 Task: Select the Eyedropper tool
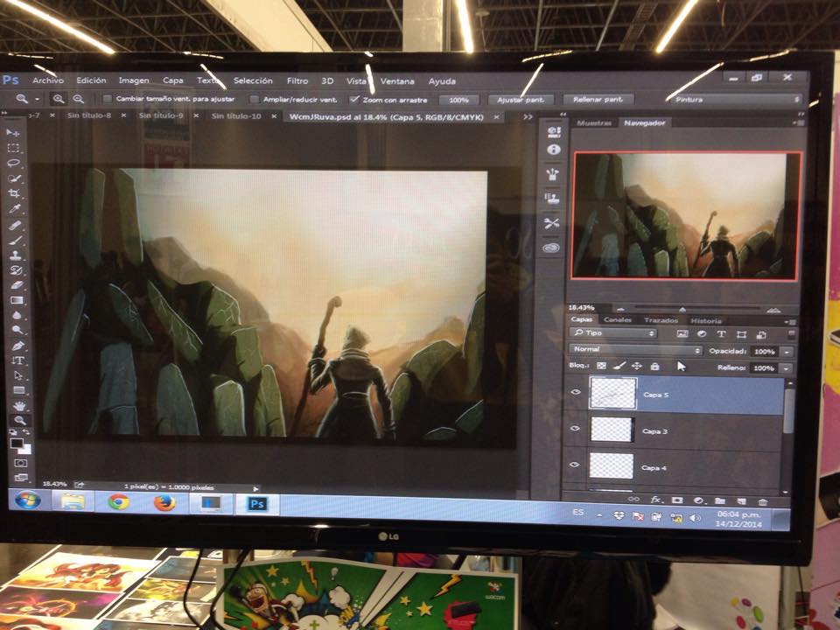(15, 208)
